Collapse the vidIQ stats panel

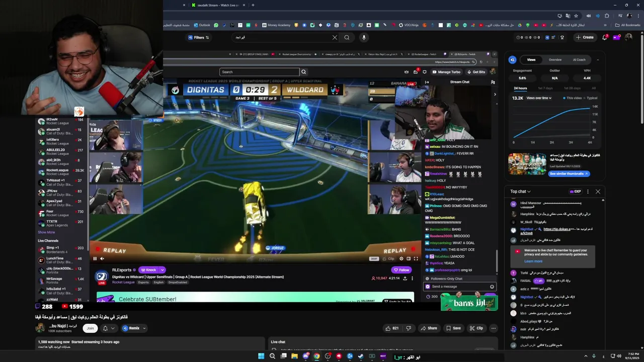tap(598, 60)
